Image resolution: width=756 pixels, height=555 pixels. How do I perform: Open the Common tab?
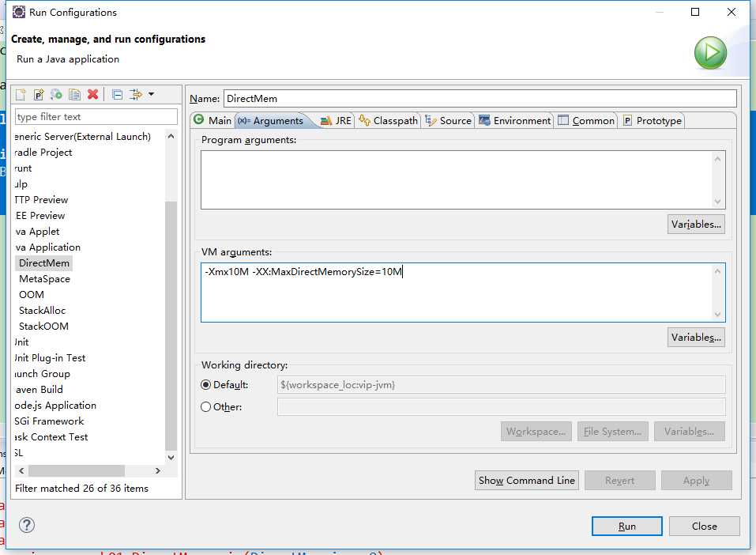(x=586, y=121)
